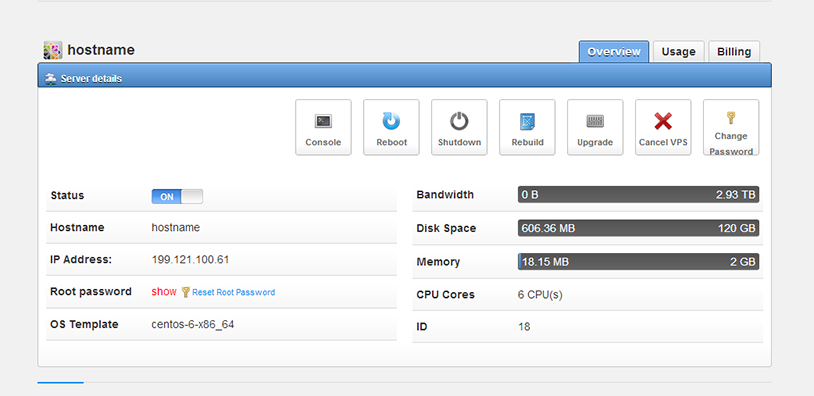Viewport: 814px width, 396px height.
Task: Click the Upgrade button
Action: [595, 127]
